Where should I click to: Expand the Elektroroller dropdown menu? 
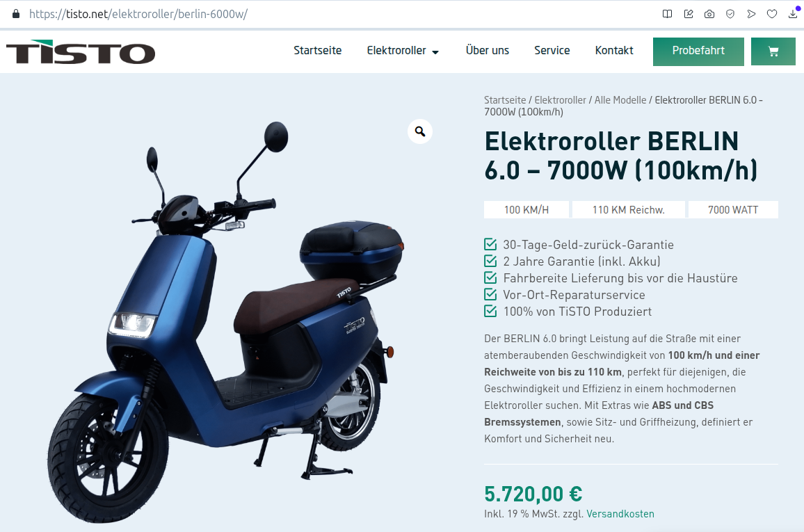(403, 51)
